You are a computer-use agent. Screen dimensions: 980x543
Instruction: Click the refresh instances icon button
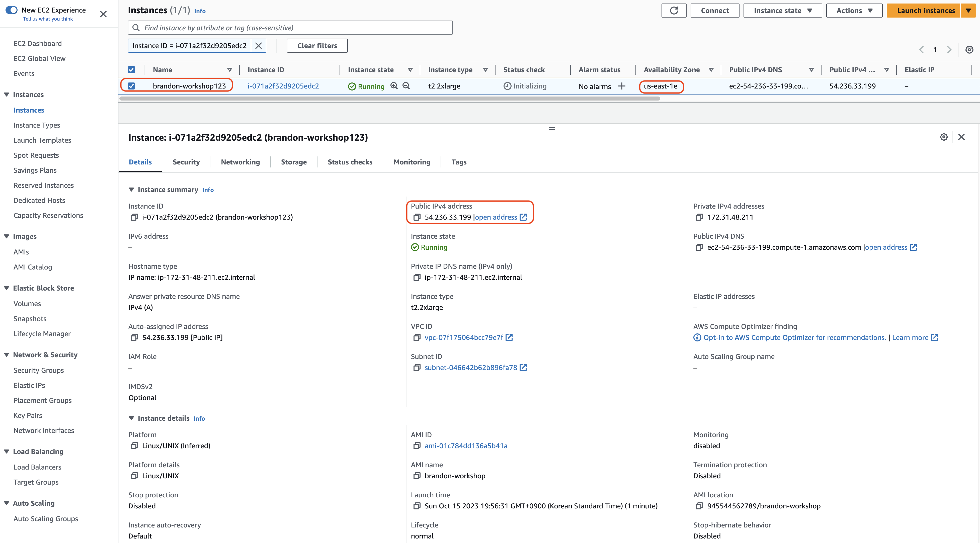click(674, 11)
